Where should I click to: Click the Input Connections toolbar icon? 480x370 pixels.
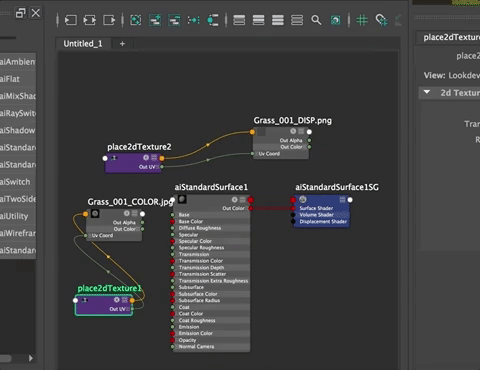[70, 20]
